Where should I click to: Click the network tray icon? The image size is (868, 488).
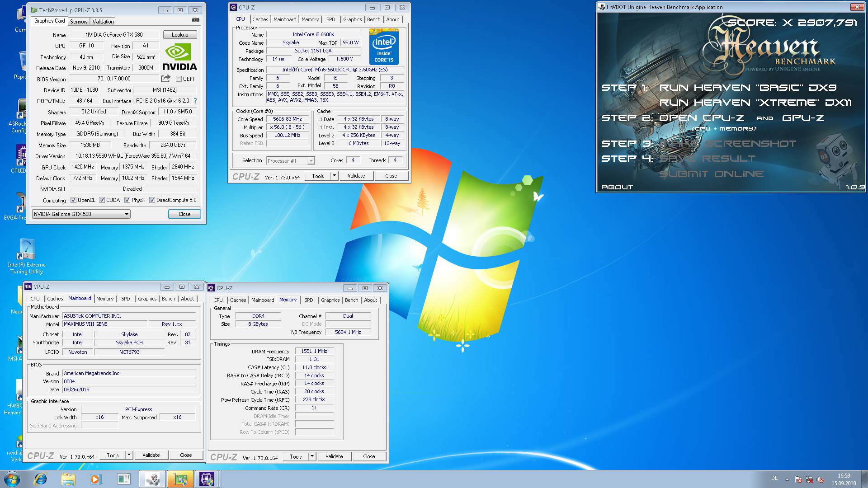(x=809, y=479)
